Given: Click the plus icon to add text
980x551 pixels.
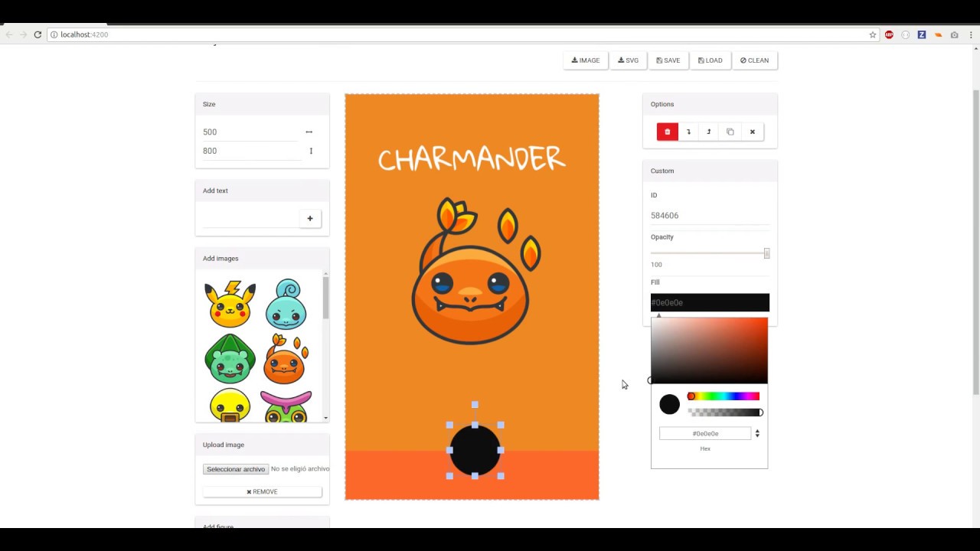Looking at the screenshot, I should click(310, 219).
